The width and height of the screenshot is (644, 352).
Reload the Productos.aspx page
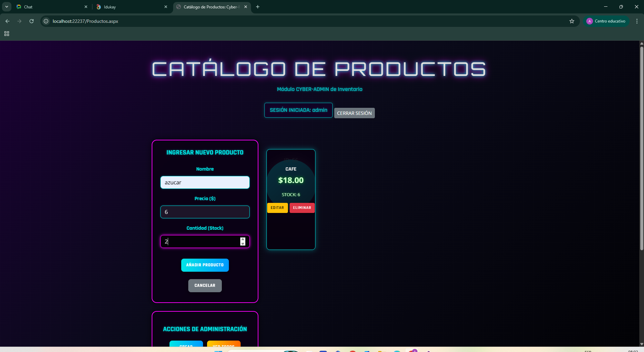(31, 21)
